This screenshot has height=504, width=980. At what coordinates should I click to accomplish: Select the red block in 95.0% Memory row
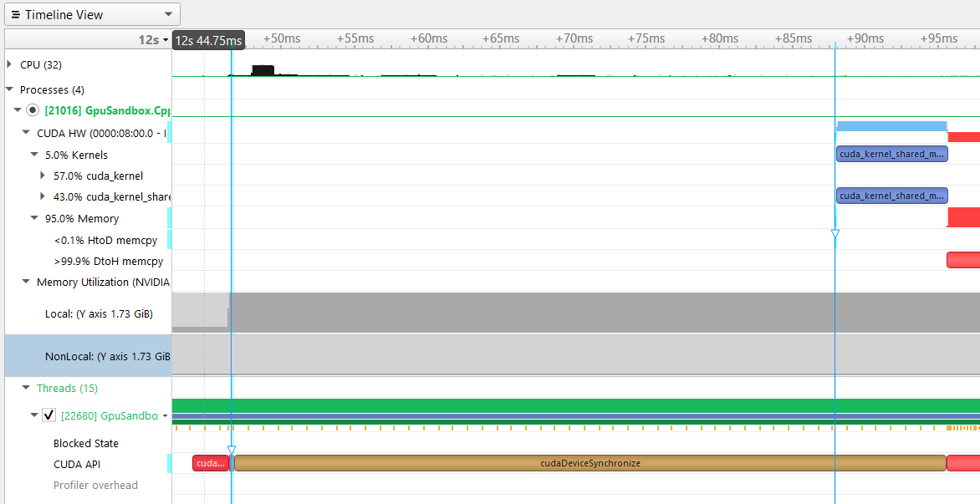click(964, 217)
